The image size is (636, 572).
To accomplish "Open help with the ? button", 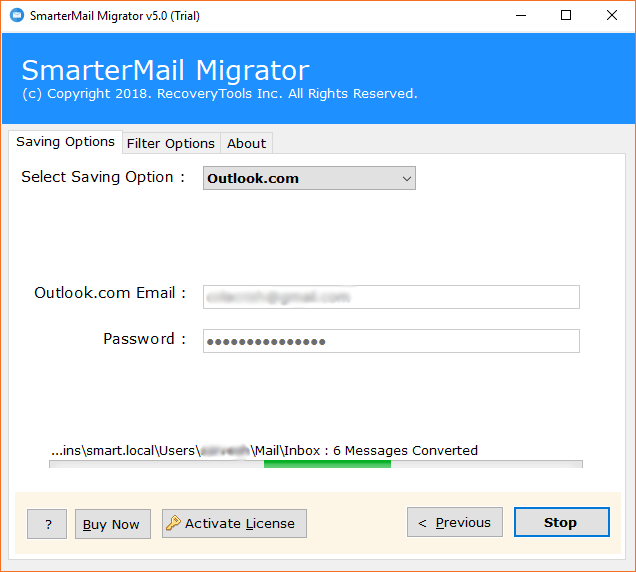I will coord(47,524).
